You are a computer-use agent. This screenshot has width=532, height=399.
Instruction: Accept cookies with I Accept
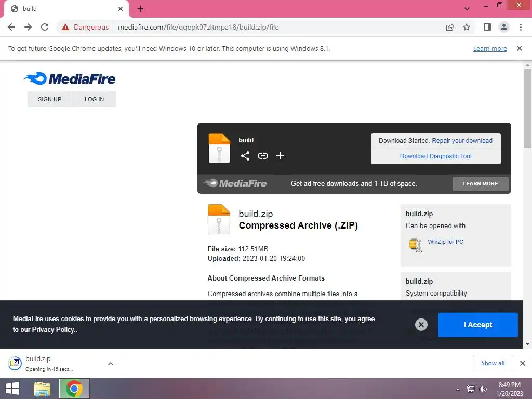(x=478, y=325)
